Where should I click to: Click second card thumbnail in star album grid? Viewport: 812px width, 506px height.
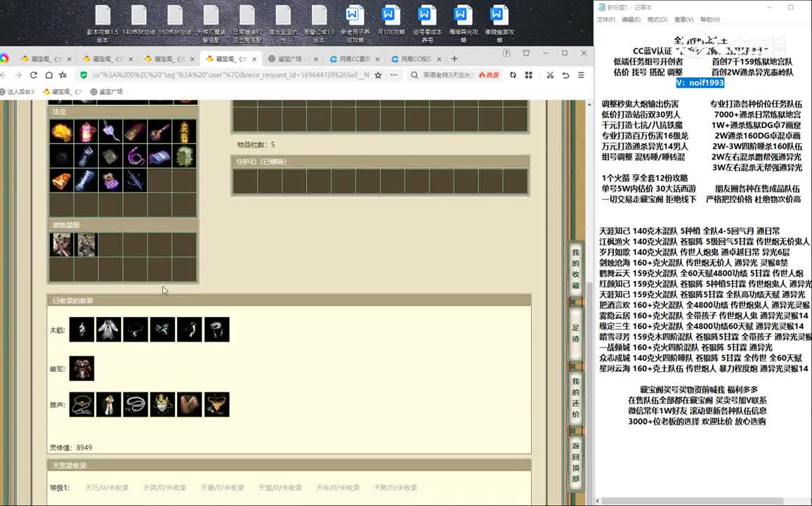tap(86, 245)
